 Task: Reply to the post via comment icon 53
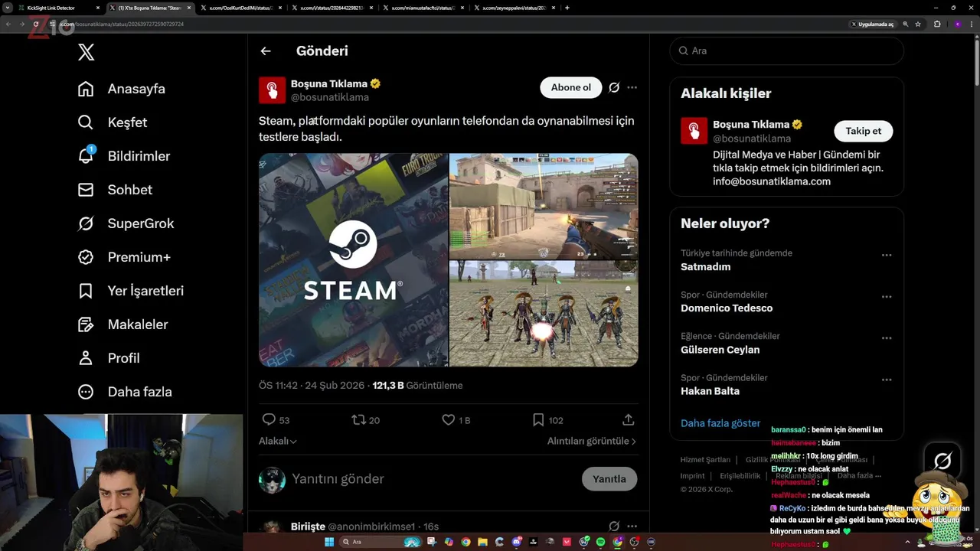(x=269, y=419)
